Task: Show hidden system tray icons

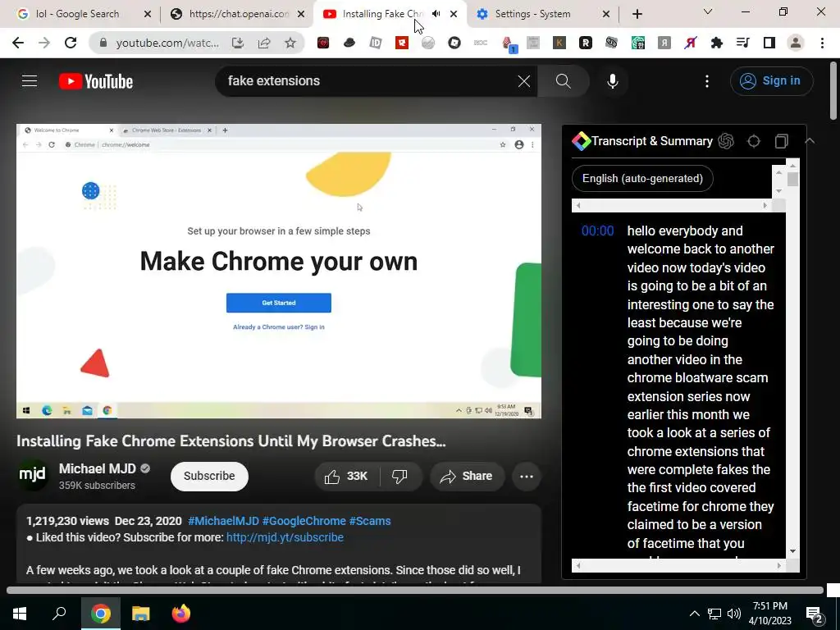Action: click(x=694, y=614)
